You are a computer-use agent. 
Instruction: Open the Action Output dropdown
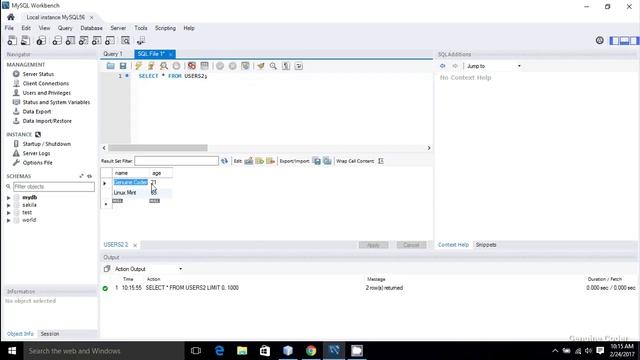[148, 269]
